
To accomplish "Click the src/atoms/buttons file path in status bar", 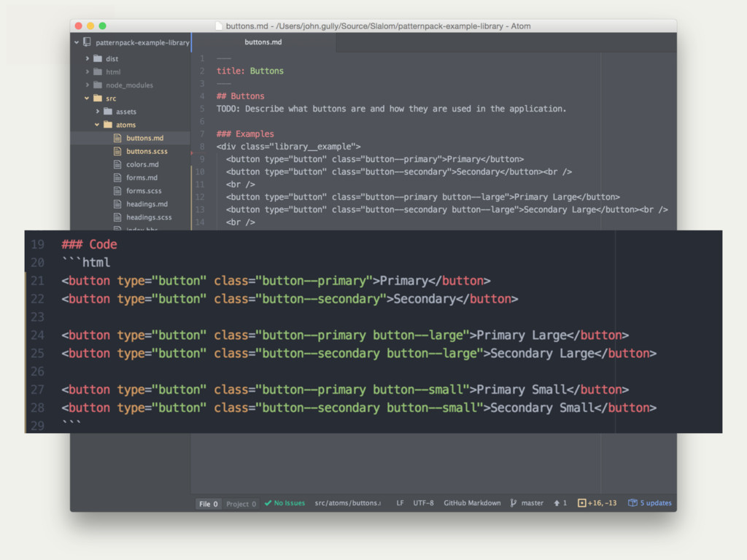I will click(x=348, y=503).
